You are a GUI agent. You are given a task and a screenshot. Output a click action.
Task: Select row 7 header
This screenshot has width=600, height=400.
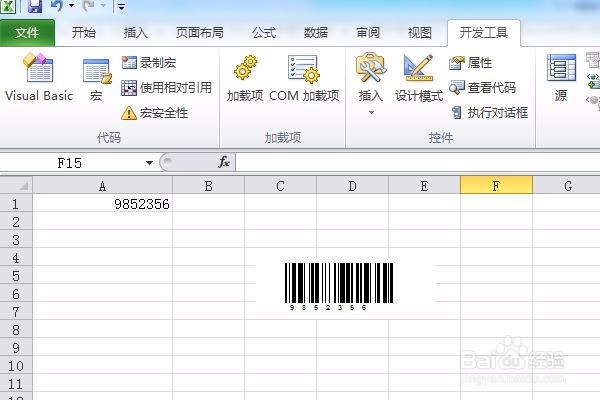click(16, 312)
